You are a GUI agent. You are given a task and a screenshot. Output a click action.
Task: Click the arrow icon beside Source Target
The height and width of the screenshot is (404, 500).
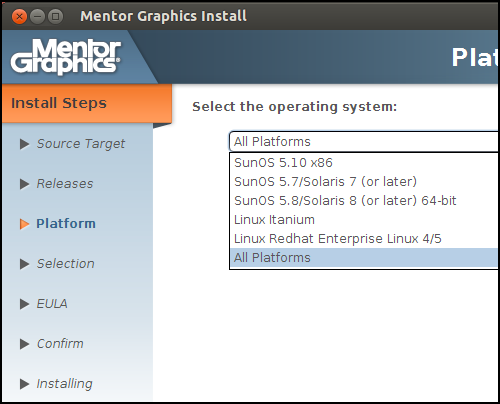coord(24,144)
